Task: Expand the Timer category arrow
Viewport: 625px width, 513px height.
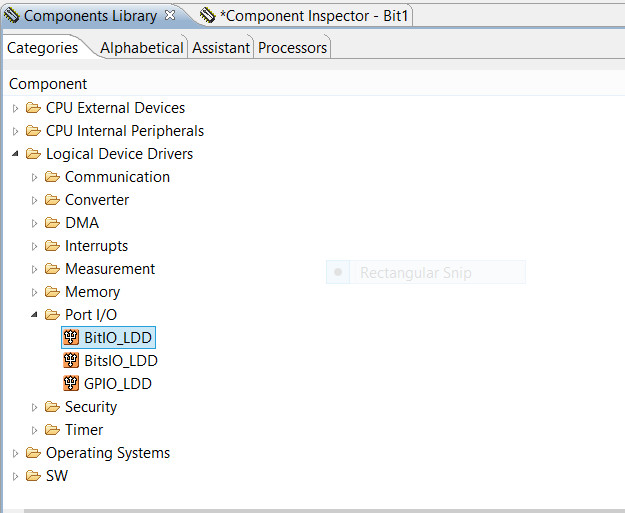Action: pyautogui.click(x=34, y=430)
